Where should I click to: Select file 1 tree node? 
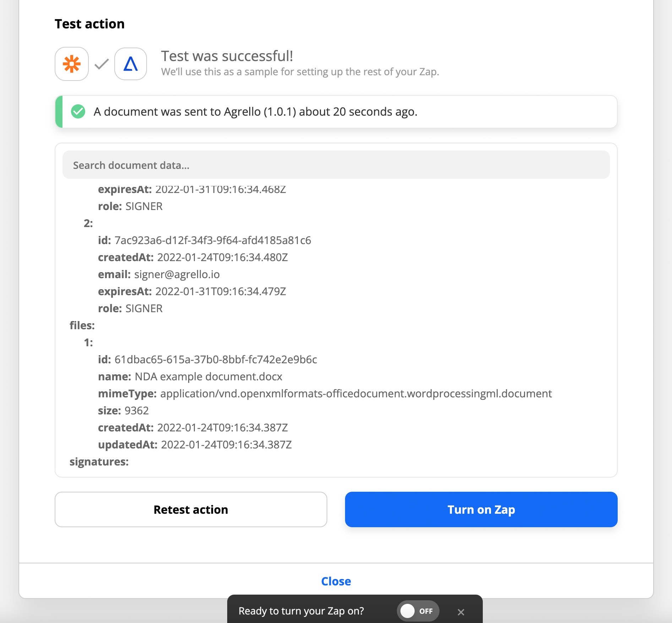pos(88,342)
